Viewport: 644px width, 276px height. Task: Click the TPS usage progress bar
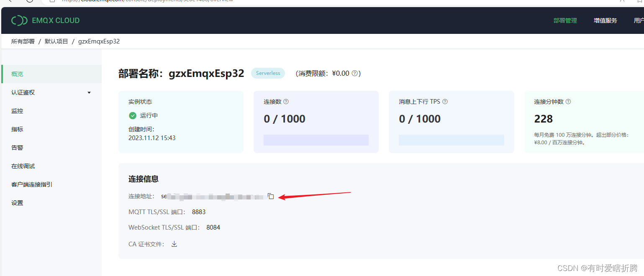pyautogui.click(x=451, y=140)
